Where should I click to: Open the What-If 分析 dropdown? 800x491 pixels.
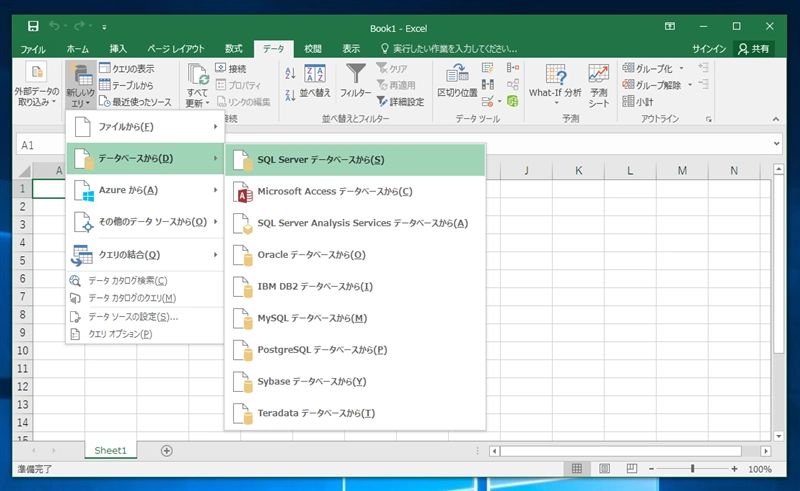coord(555,85)
